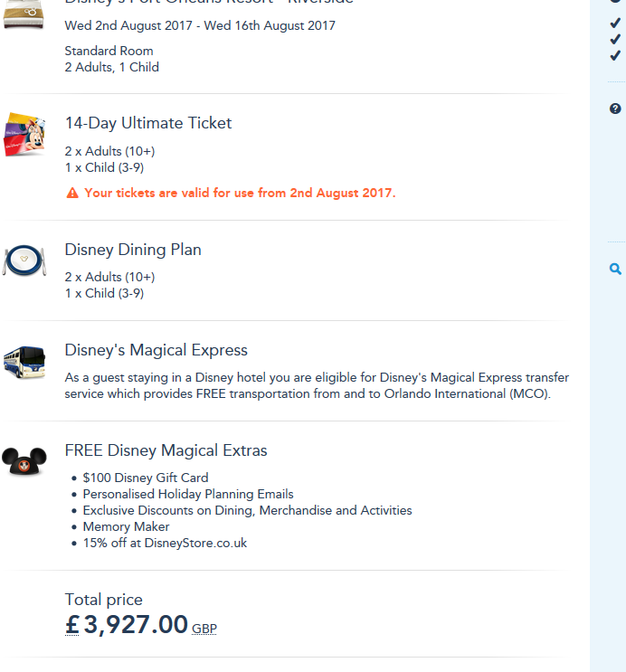The height and width of the screenshot is (672, 626).
Task: Click the resort bed icon
Action: point(24,15)
